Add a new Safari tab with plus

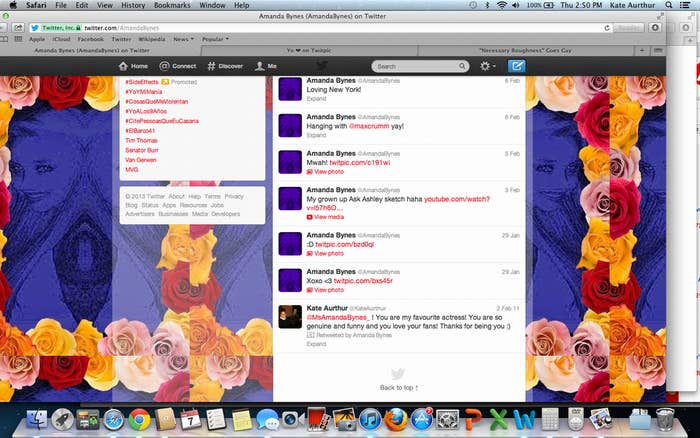point(642,50)
